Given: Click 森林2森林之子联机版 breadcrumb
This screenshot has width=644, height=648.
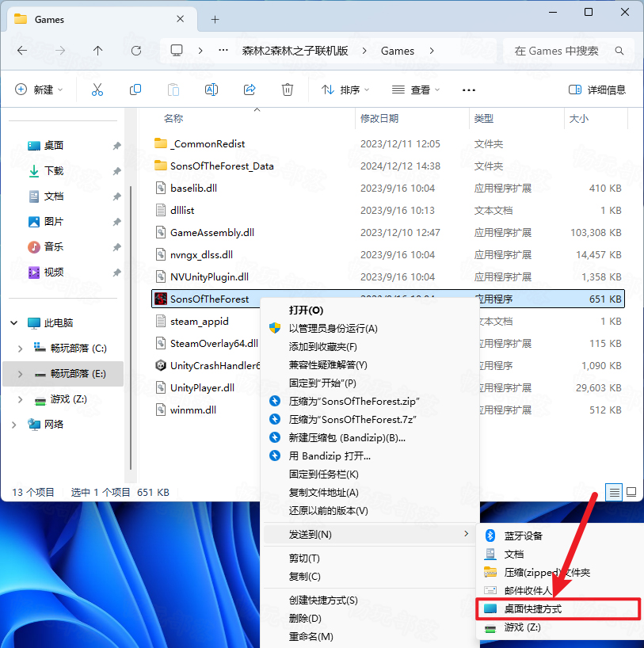Looking at the screenshot, I should click(295, 51).
